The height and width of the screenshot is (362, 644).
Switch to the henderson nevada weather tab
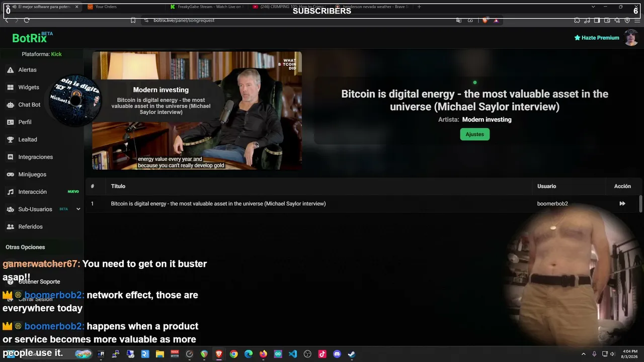[x=372, y=7]
